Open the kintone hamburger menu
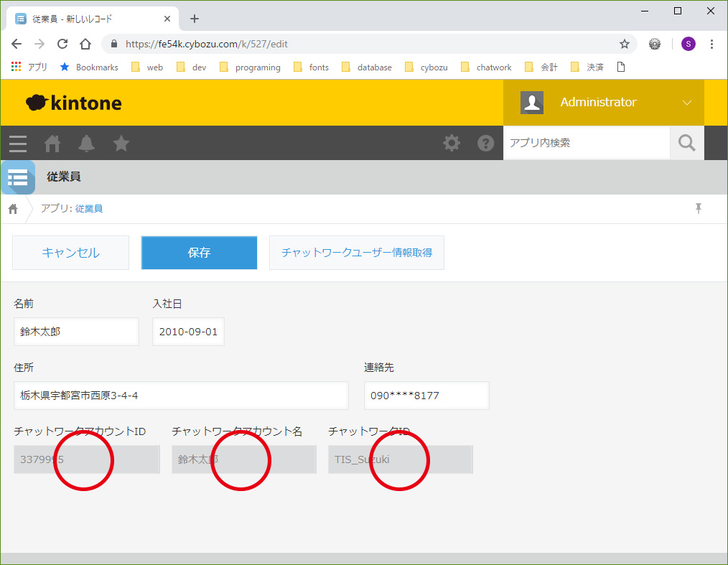Screen dimensions: 728x565 18,144
